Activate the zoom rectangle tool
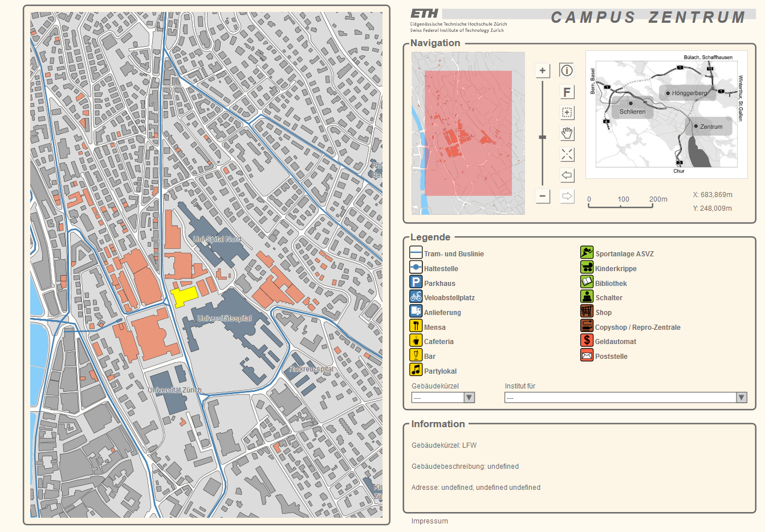The image size is (765, 532). (x=567, y=113)
